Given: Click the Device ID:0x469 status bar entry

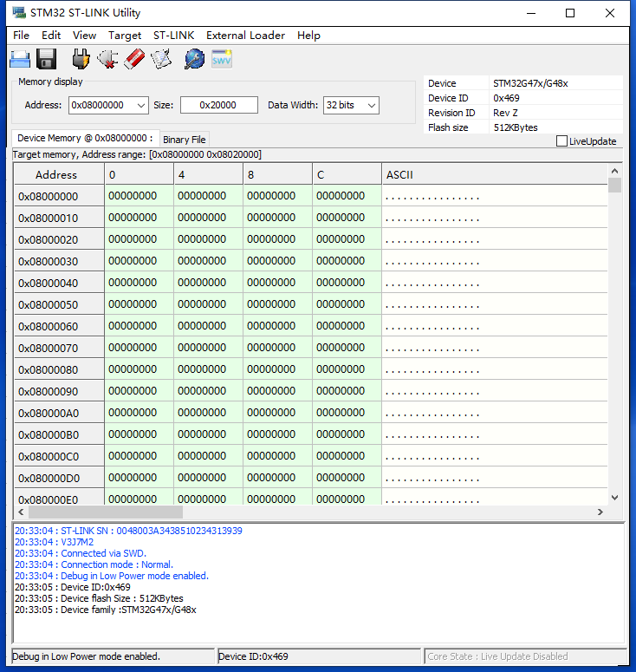Looking at the screenshot, I should point(319,656).
